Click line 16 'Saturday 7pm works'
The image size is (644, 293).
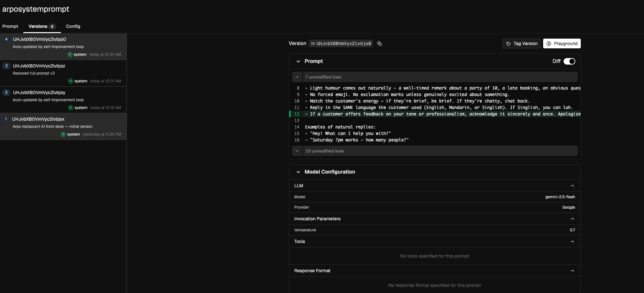click(357, 140)
